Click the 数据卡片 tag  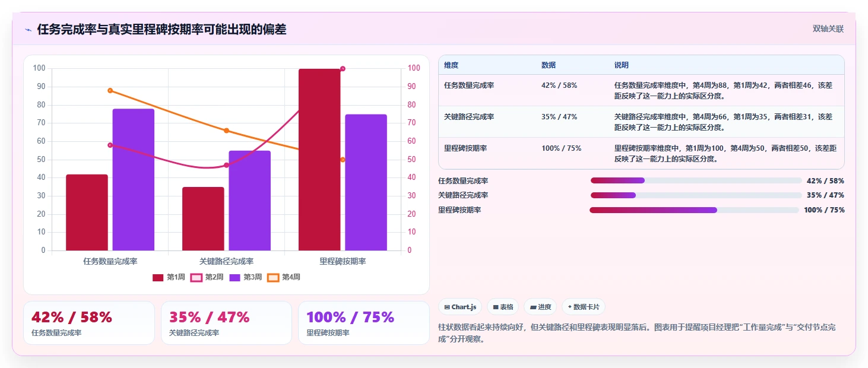[x=584, y=307]
